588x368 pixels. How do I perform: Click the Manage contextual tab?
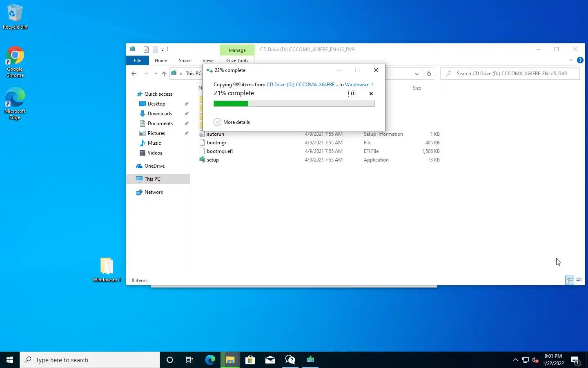(x=237, y=50)
